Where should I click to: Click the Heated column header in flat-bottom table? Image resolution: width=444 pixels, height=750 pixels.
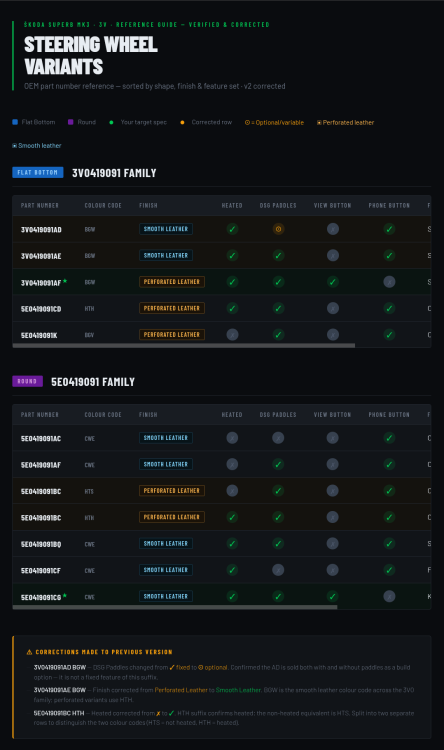pos(232,206)
